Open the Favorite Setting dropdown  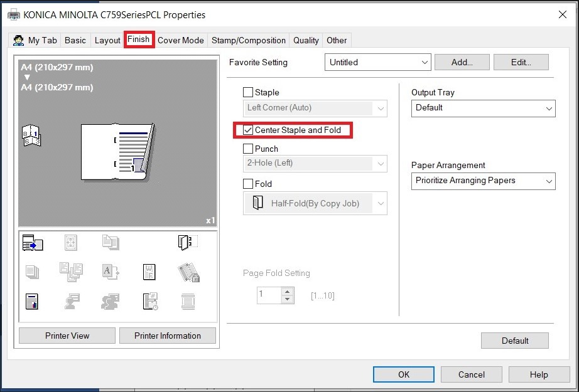tap(378, 62)
